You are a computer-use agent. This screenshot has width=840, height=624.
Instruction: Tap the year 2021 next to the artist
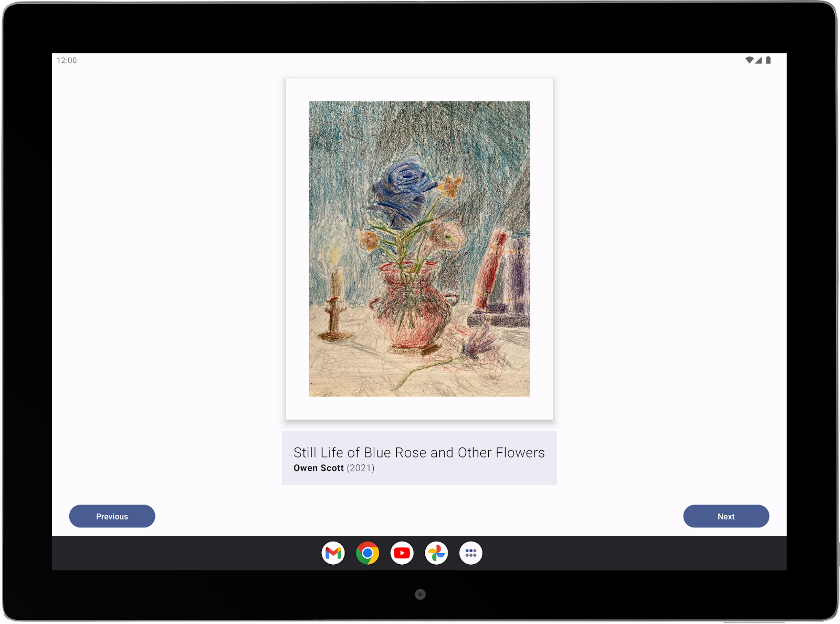tap(362, 468)
